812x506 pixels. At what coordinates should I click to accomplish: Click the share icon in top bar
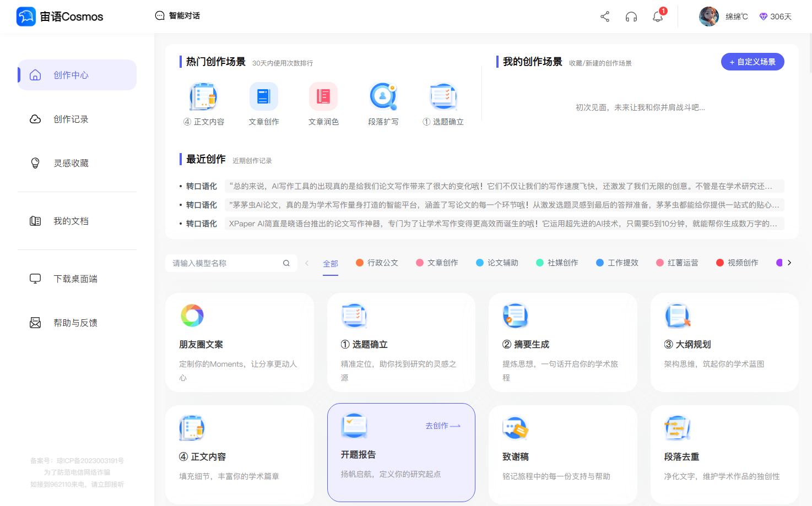(x=605, y=17)
